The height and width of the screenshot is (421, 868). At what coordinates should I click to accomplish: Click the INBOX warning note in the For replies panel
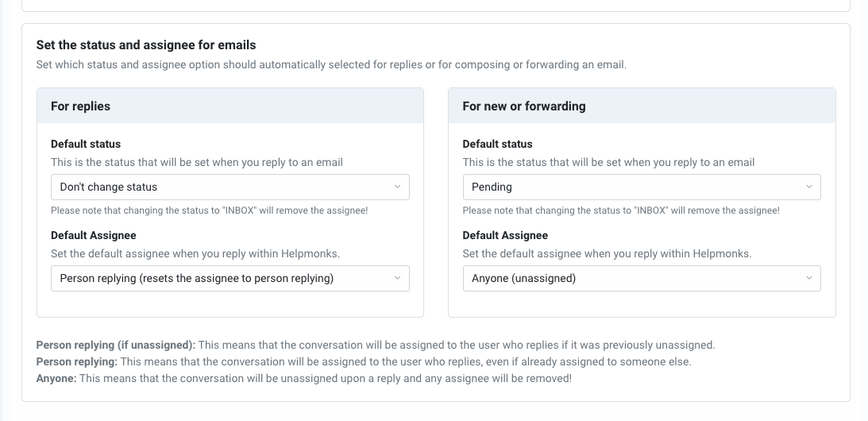209,210
